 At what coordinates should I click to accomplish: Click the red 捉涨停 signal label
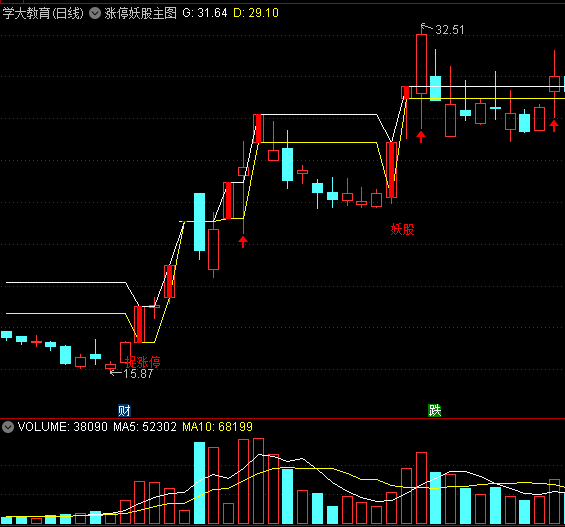(x=143, y=362)
